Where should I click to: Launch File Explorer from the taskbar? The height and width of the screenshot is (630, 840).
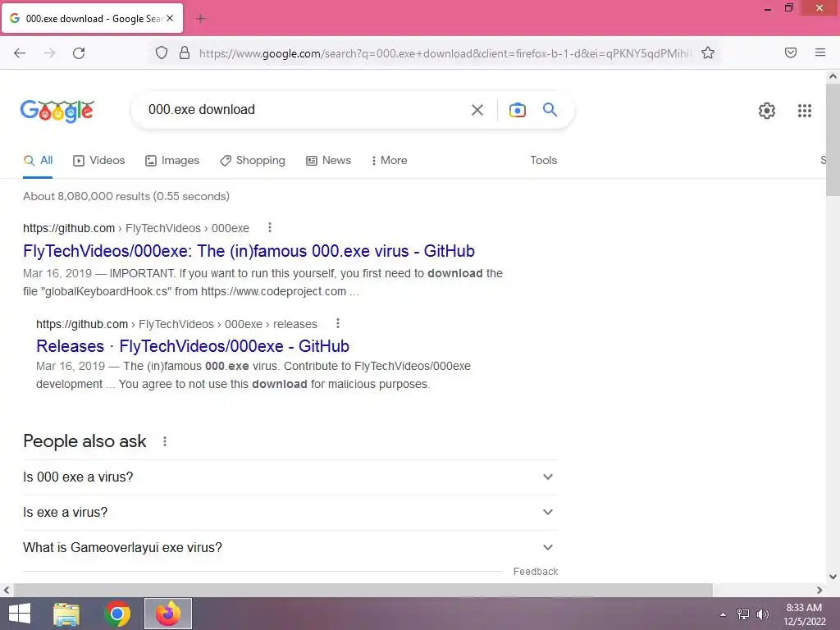[66, 614]
